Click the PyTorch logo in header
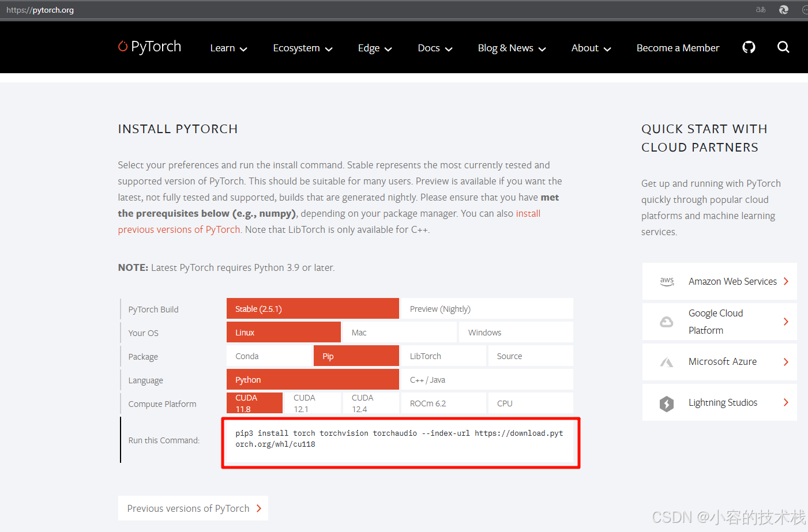The height and width of the screenshot is (532, 808). point(149,47)
